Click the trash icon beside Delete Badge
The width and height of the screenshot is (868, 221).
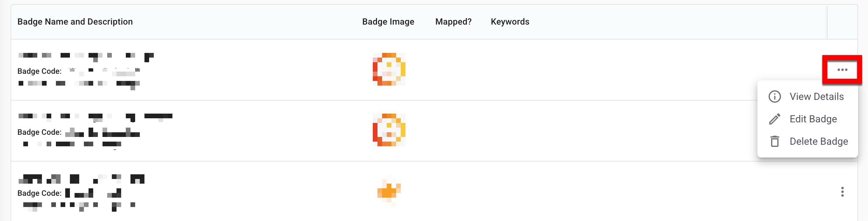pyautogui.click(x=774, y=141)
